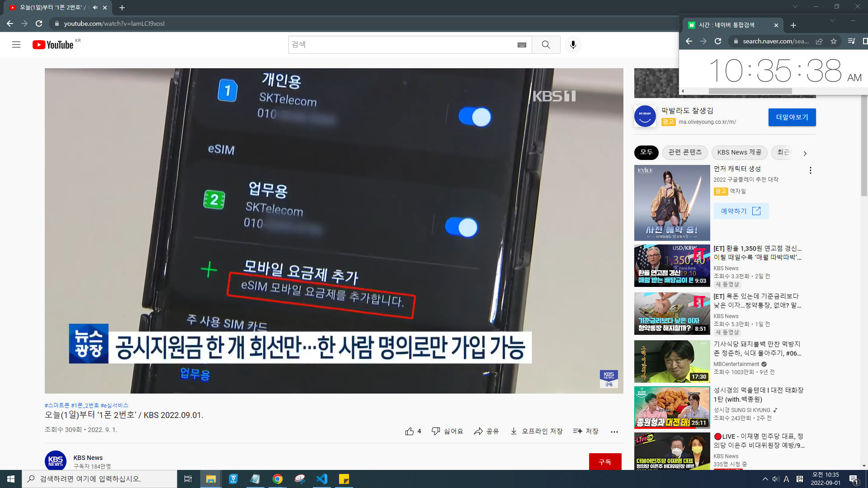Open 환율 1,350원 연고점 video thumbnail
This screenshot has height=488, width=868.
(672, 266)
